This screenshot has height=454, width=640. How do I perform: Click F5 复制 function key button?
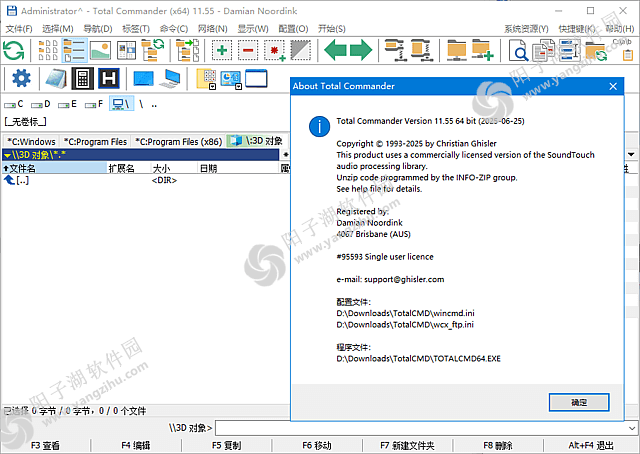[x=227, y=445]
